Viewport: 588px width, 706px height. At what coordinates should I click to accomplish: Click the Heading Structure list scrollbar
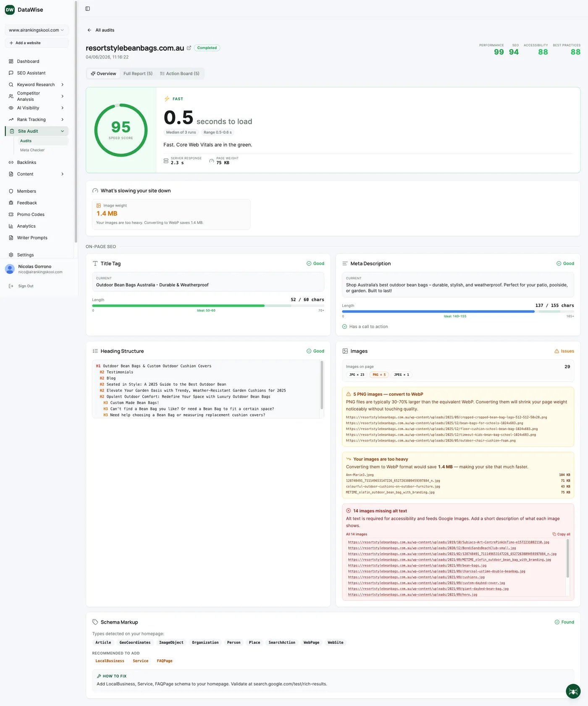click(322, 385)
